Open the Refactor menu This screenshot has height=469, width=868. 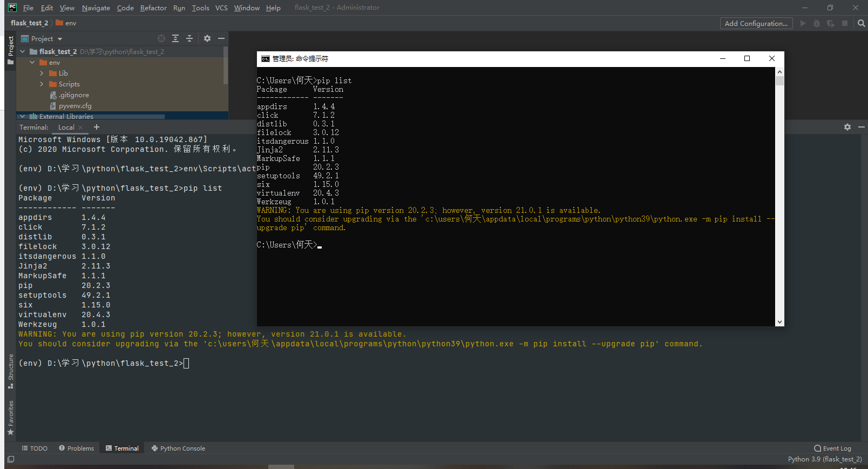[x=153, y=8]
